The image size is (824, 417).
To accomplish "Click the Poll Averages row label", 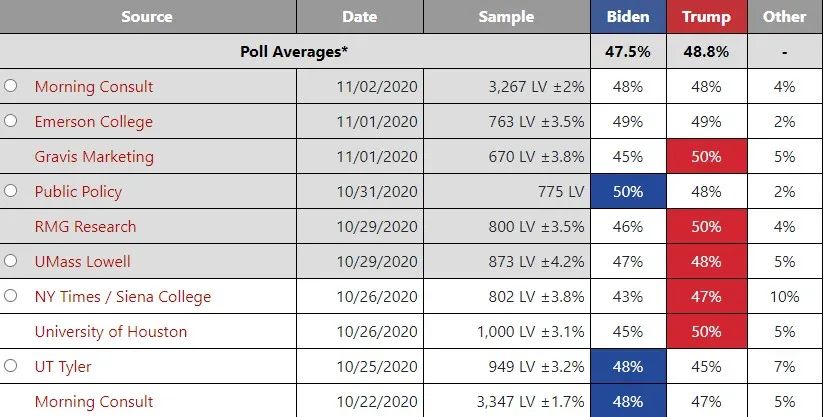I will tap(294, 51).
